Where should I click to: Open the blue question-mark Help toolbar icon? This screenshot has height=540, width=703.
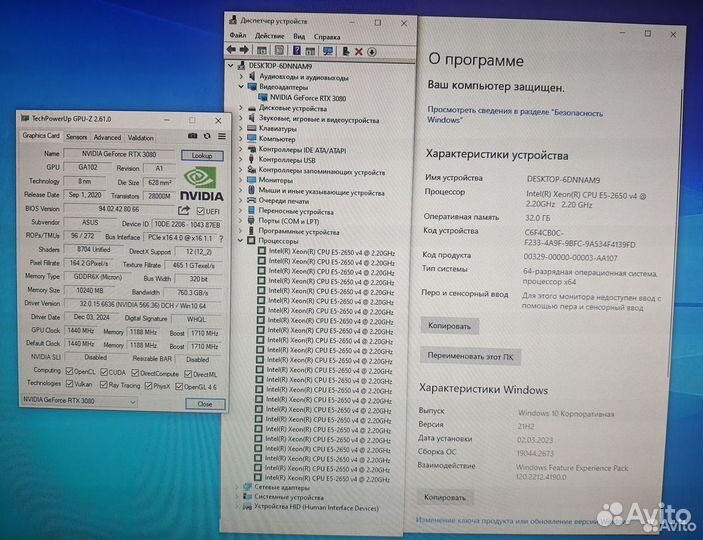(297, 51)
